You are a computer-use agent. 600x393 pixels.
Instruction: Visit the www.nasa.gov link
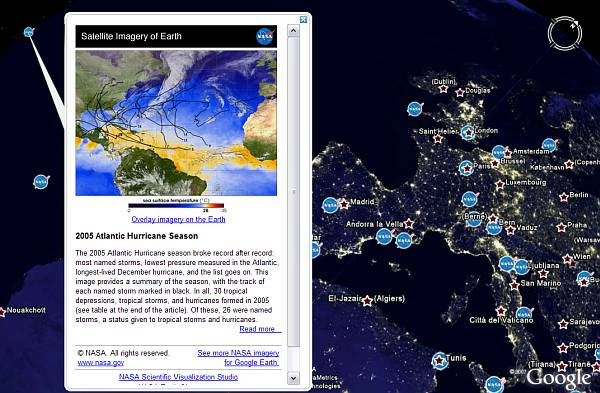coord(101,363)
